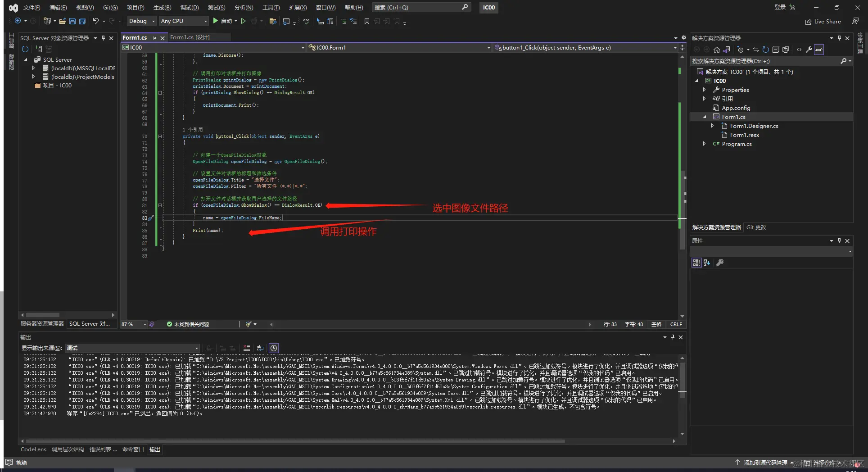Click the green Start debugging play icon
Image resolution: width=868 pixels, height=472 pixels.
pyautogui.click(x=215, y=21)
